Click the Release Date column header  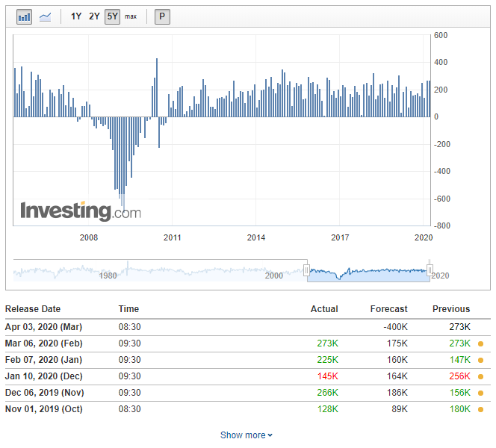[33, 309]
